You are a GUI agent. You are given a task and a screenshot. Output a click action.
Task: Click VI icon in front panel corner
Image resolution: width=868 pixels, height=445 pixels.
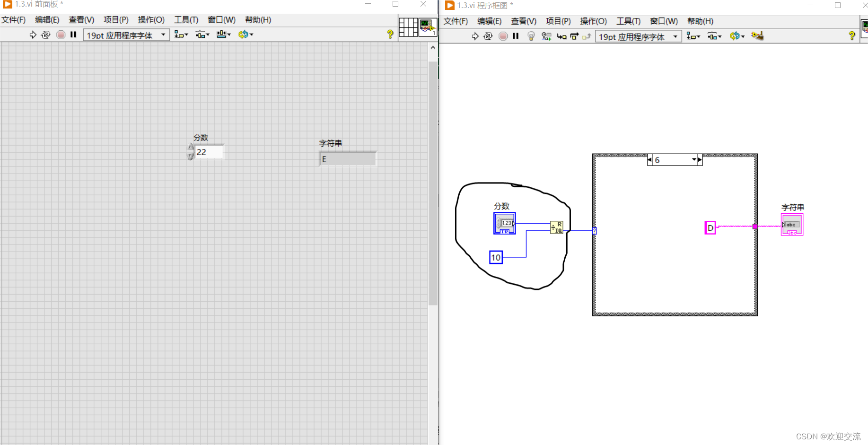click(x=428, y=27)
